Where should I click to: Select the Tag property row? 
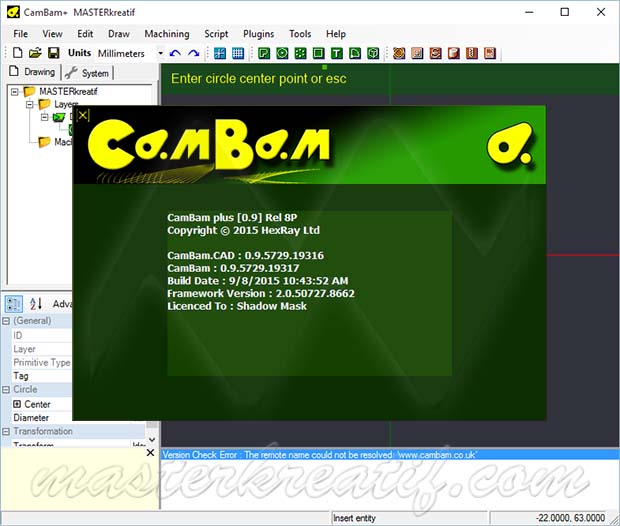pyautogui.click(x=42, y=376)
